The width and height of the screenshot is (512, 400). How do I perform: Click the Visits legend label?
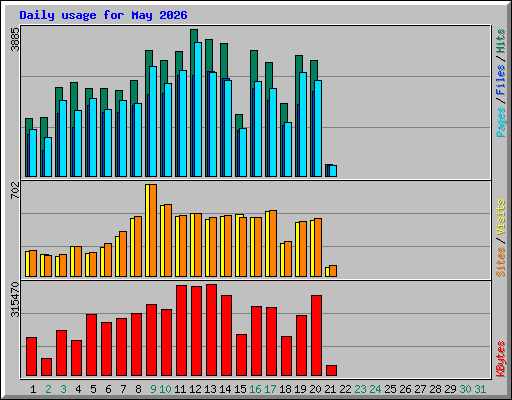[x=501, y=217]
